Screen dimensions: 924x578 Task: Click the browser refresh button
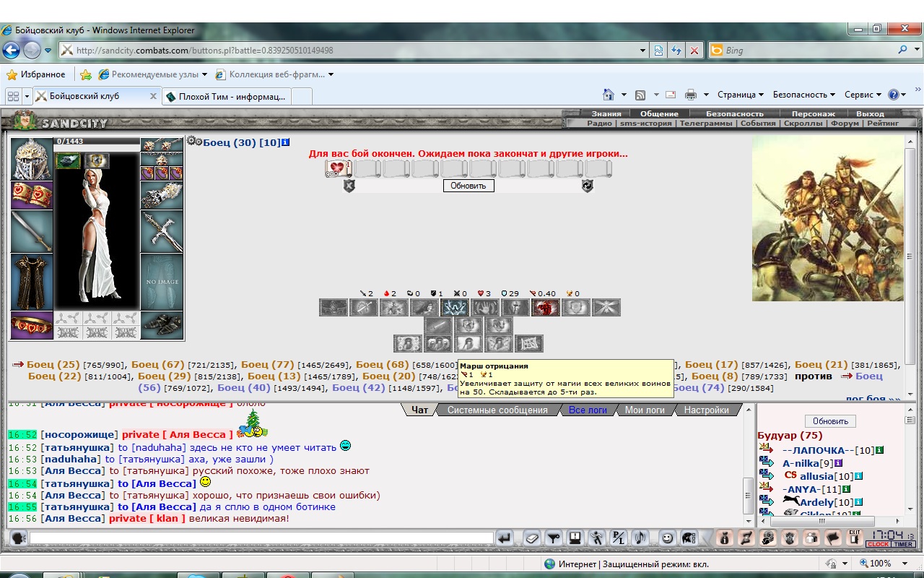coord(676,51)
